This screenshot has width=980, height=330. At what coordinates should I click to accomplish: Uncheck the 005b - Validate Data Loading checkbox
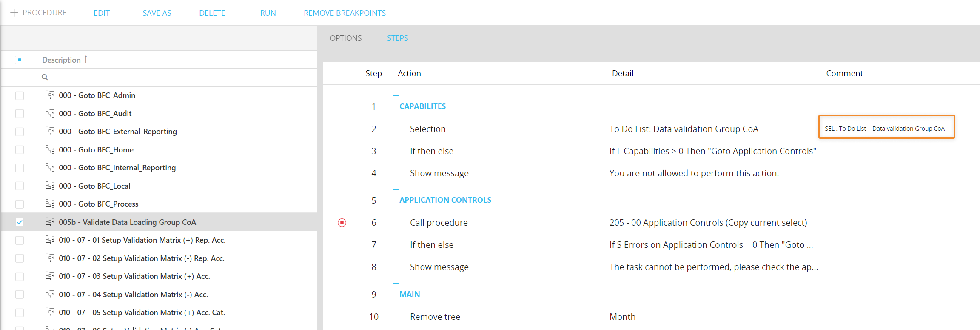pyautogui.click(x=20, y=222)
